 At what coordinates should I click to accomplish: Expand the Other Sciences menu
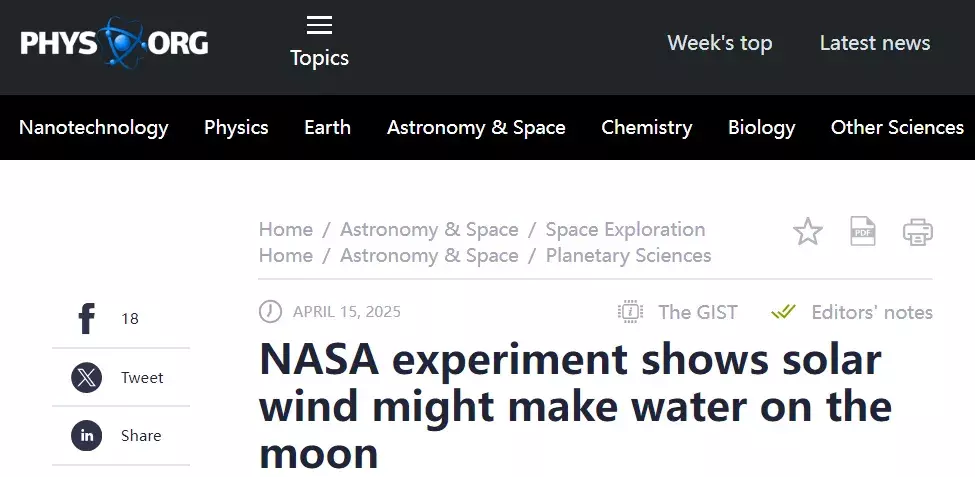click(x=897, y=127)
